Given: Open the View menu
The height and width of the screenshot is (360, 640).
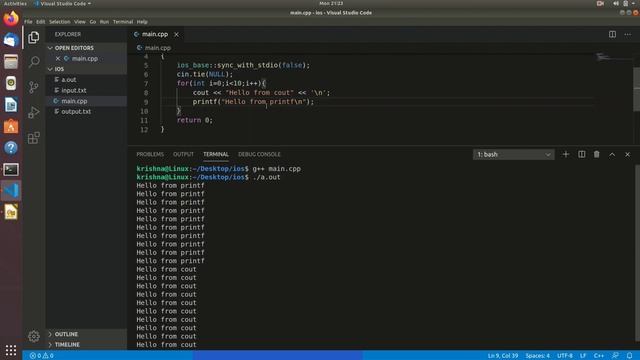Looking at the screenshot, I should pyautogui.click(x=80, y=22).
